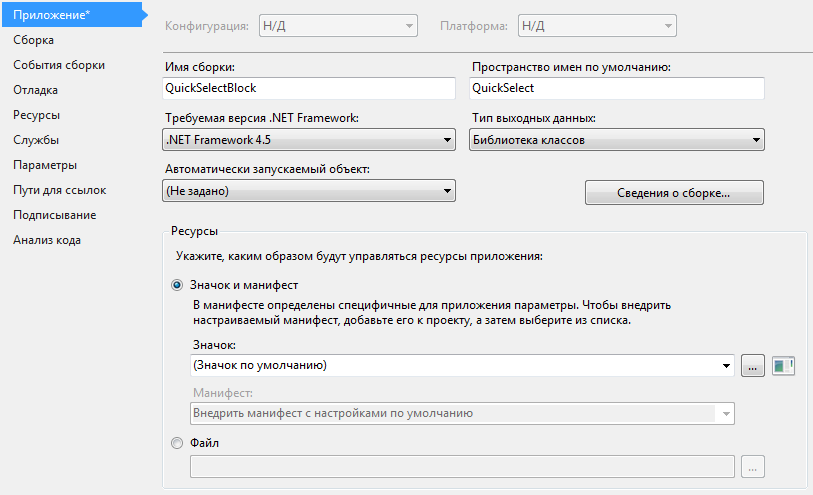Switch to Пути для ссылок tab
The image size is (813, 495).
[x=60, y=190]
